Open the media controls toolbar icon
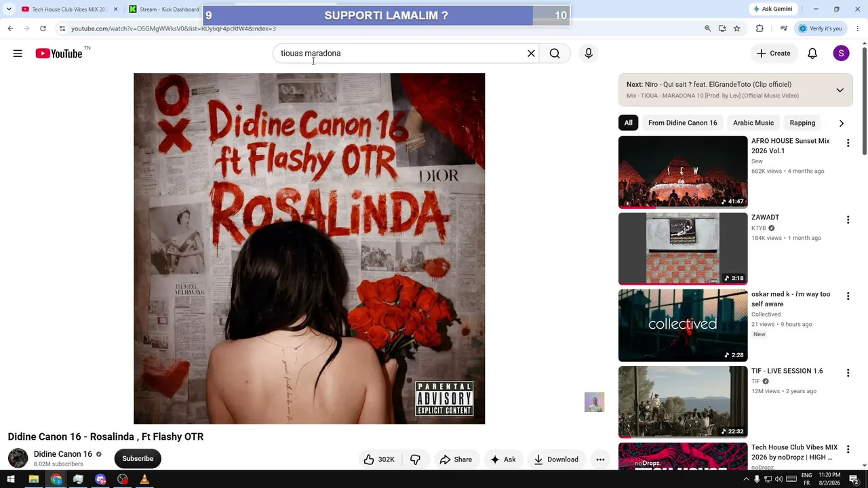 (x=783, y=28)
